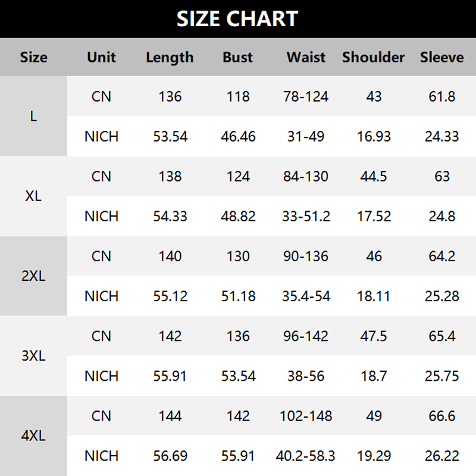Viewport: 476px width, 476px height.
Task: Click the SIZE CHART title
Action: (x=237, y=19)
